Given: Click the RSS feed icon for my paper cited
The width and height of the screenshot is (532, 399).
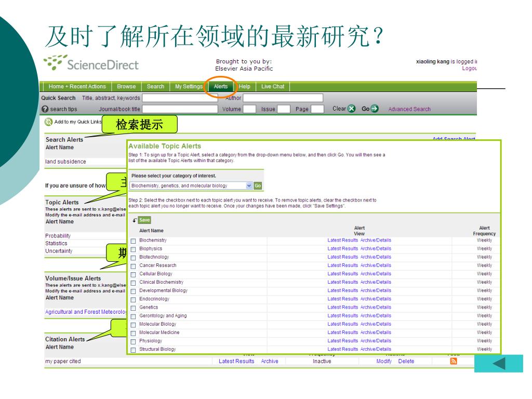Looking at the screenshot, I should click(454, 361).
